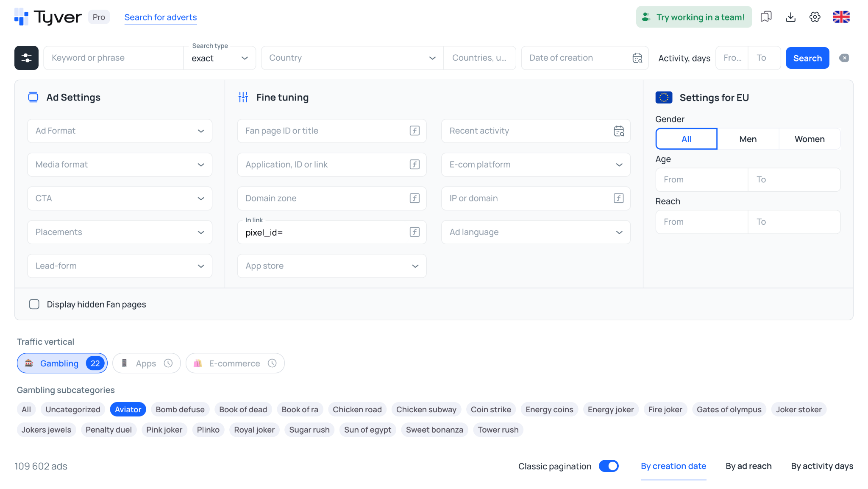The height and width of the screenshot is (489, 868).
Task: Toggle the filters panel icon button
Action: pos(26,58)
